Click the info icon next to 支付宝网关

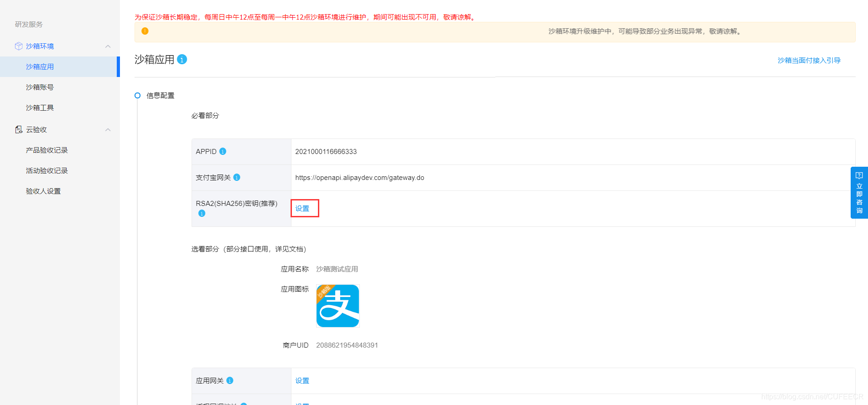point(237,177)
